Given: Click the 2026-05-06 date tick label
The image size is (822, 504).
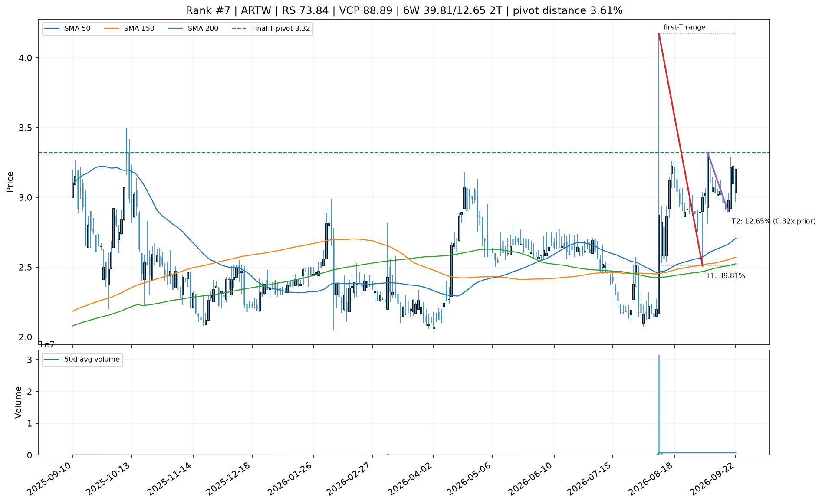Looking at the screenshot, I should [470, 478].
